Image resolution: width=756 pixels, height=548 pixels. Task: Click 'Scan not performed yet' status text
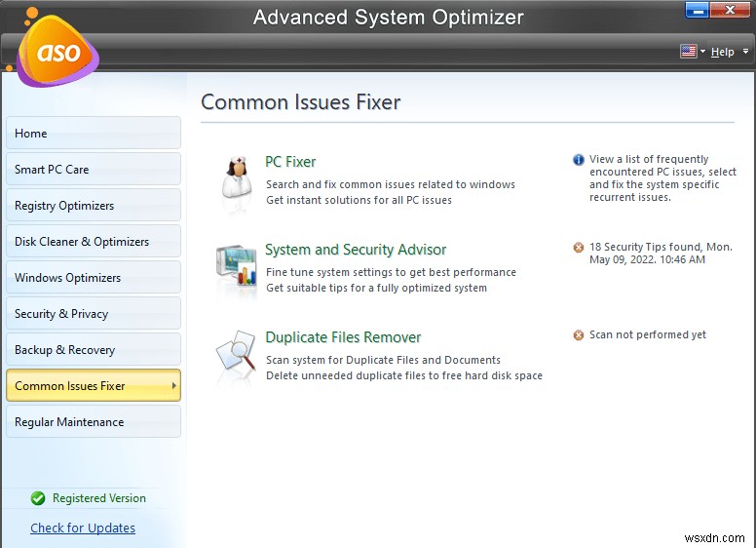pyautogui.click(x=648, y=334)
